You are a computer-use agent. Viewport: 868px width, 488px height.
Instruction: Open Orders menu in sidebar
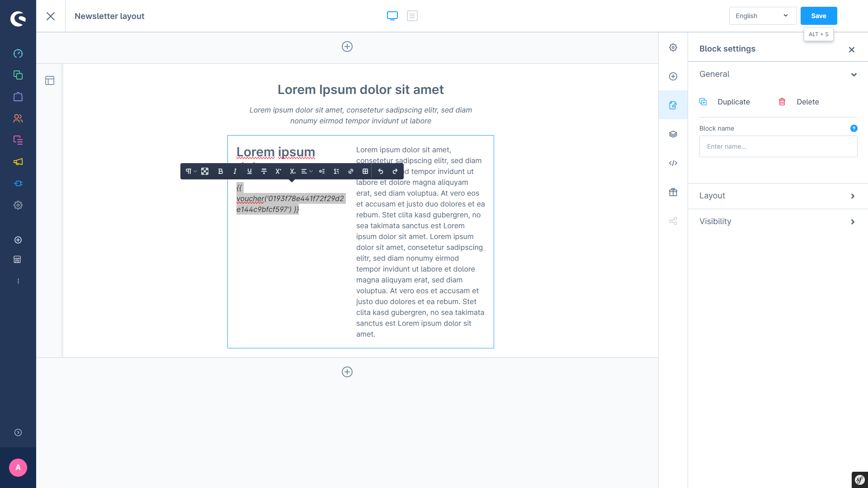coord(18,140)
